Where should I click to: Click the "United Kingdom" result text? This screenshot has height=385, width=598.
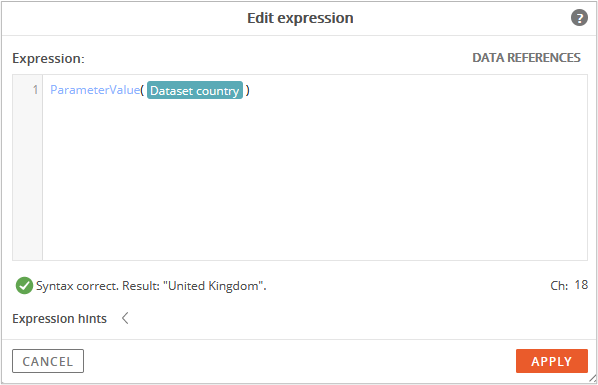[x=214, y=286]
